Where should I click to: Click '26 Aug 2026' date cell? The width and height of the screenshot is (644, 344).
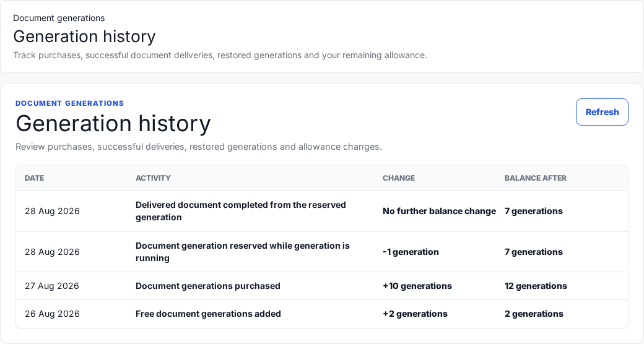52,314
